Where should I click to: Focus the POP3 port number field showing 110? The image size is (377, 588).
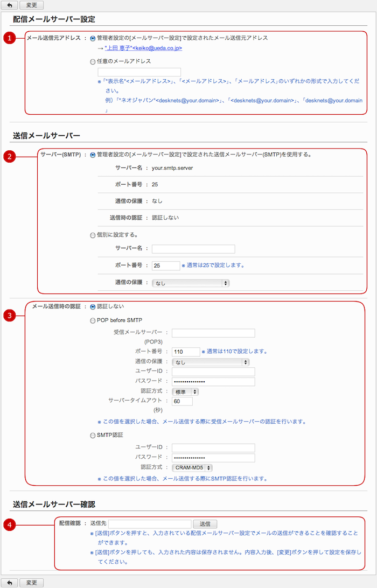186,352
